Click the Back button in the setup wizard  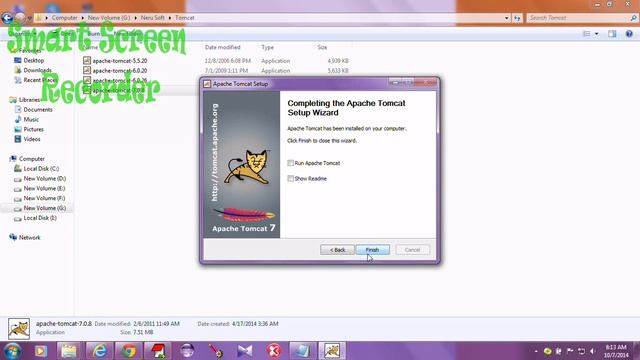coord(337,250)
